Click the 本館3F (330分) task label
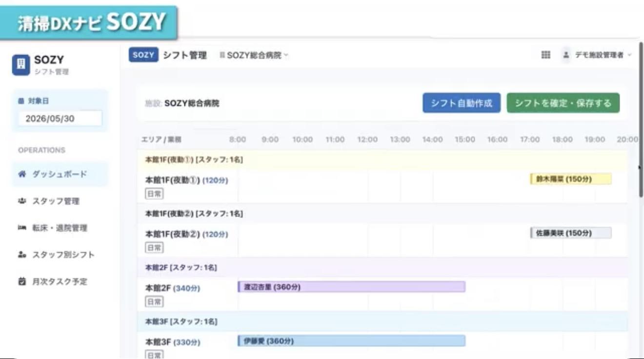Image resolution: width=644 pixels, height=359 pixels. point(173,342)
